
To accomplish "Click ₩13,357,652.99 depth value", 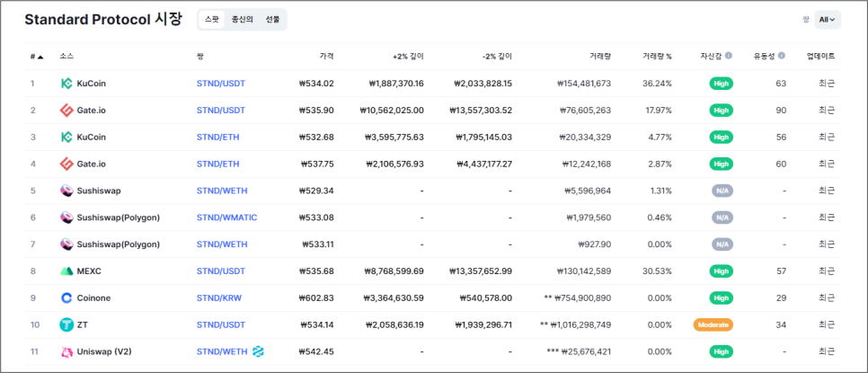I will click(x=481, y=271).
